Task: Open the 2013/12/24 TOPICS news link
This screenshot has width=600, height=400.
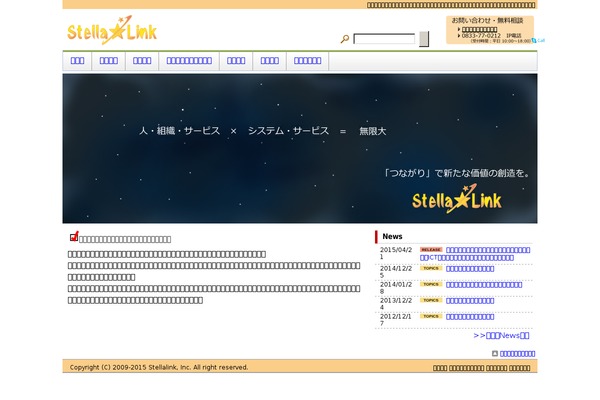Action: (x=470, y=301)
